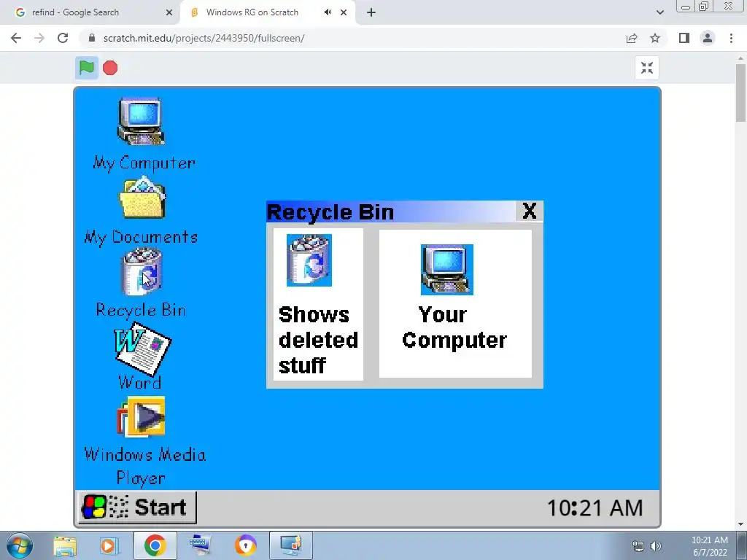Click the Recycle Bin window title
Image resolution: width=747 pixels, height=560 pixels.
[330, 212]
